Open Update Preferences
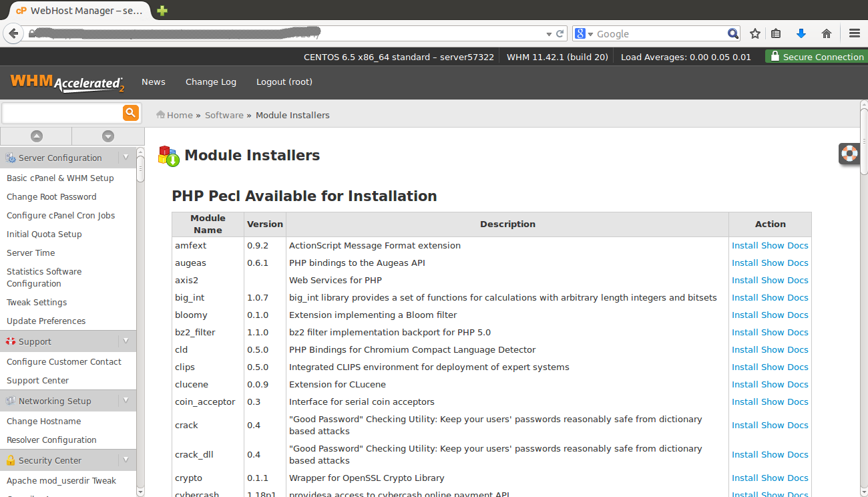 pos(46,321)
